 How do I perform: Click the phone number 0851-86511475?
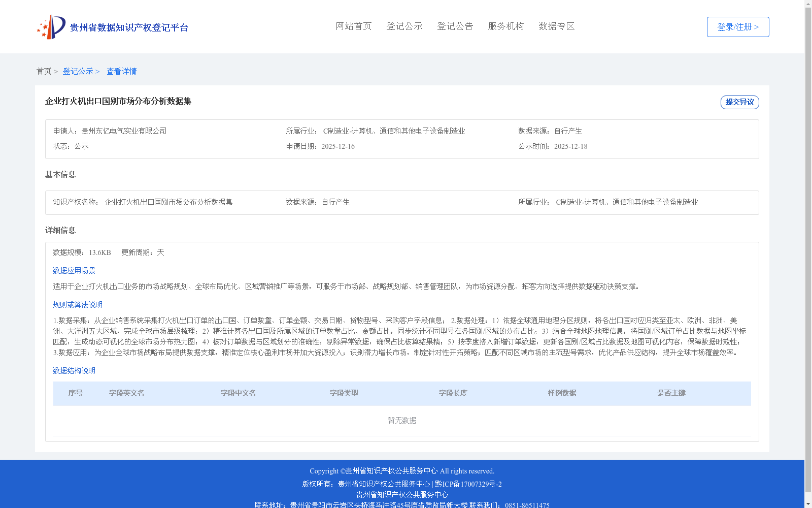coord(527,505)
